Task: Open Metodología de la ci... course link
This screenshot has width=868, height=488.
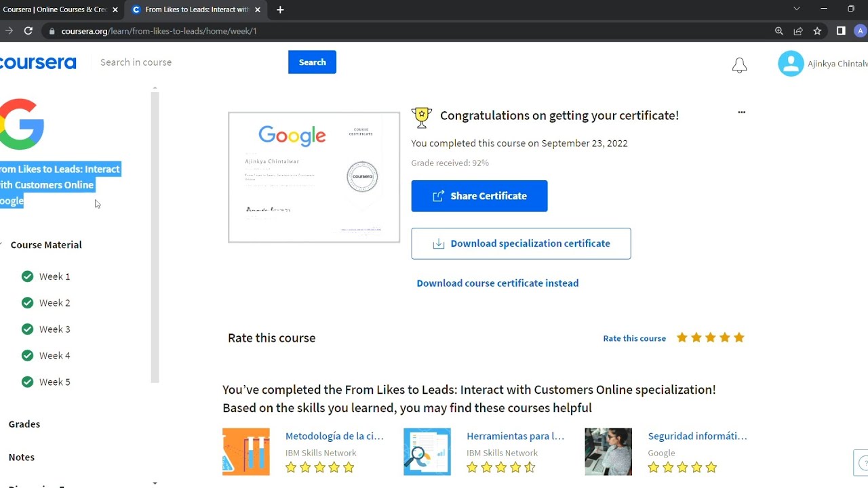Action: coord(334,436)
